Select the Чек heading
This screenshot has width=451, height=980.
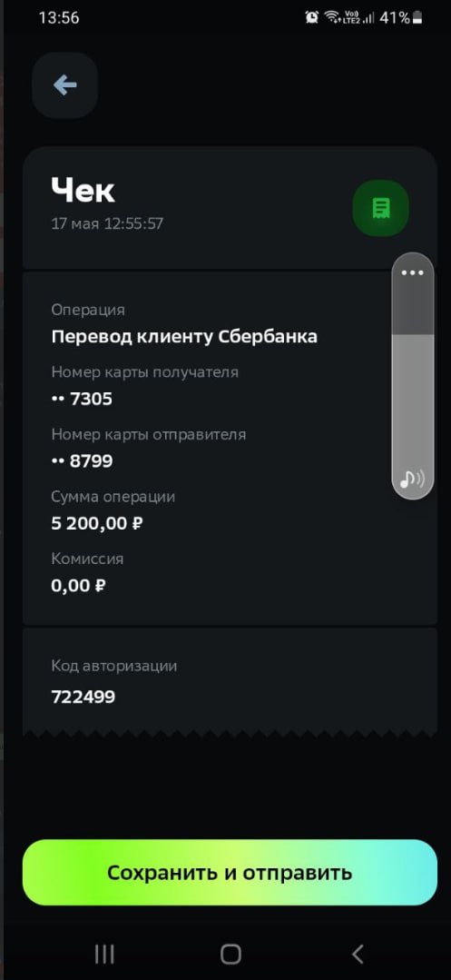tap(83, 190)
